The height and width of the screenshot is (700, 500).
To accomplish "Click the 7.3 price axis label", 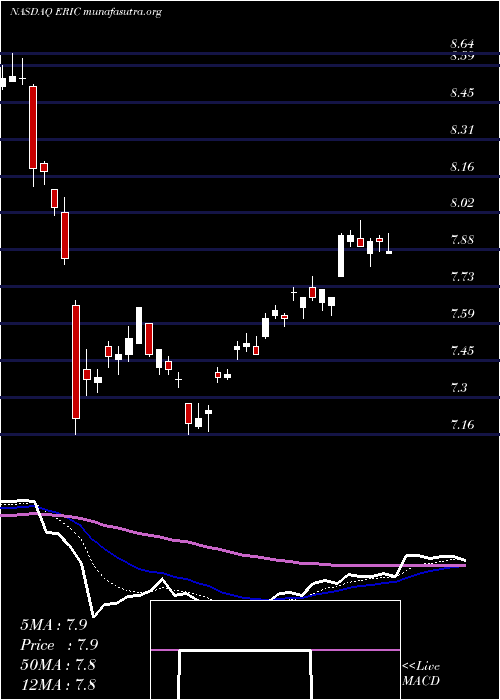I will pos(458,388).
